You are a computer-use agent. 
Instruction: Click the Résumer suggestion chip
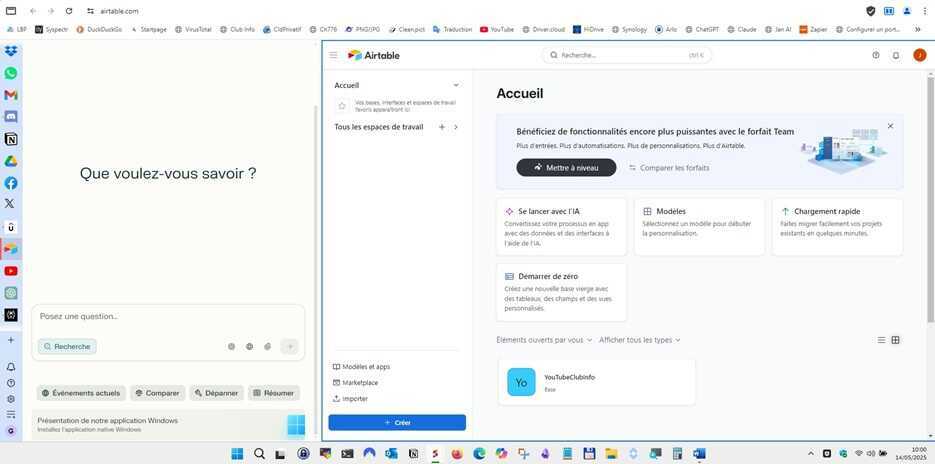pos(274,393)
